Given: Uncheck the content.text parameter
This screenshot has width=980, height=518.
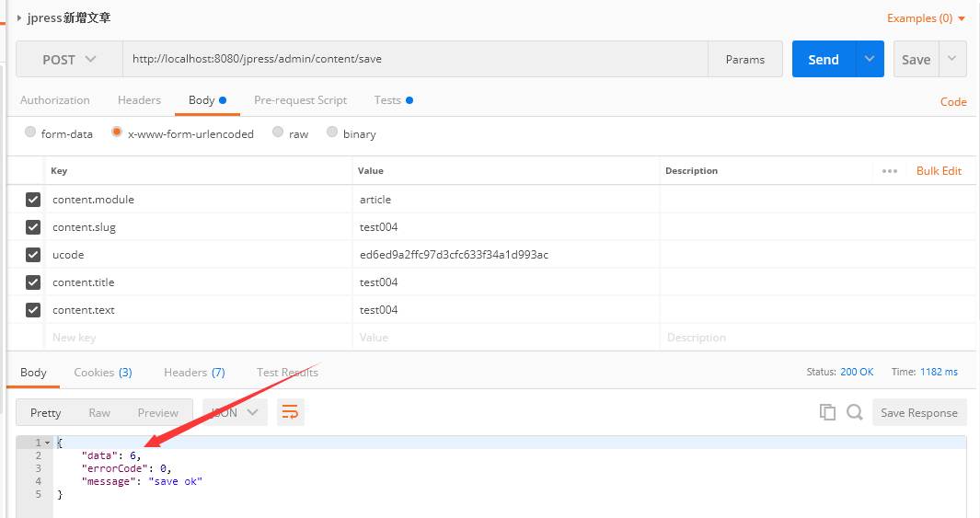Looking at the screenshot, I should 33,309.
